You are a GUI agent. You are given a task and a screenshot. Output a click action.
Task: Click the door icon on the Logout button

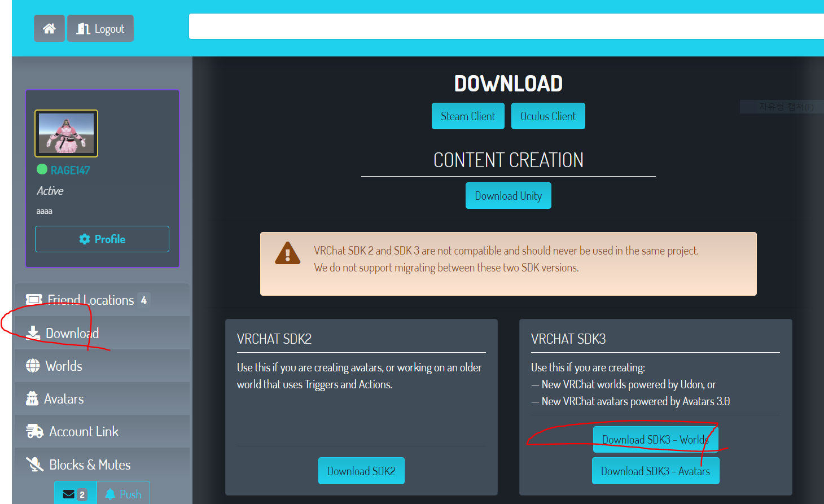point(84,29)
